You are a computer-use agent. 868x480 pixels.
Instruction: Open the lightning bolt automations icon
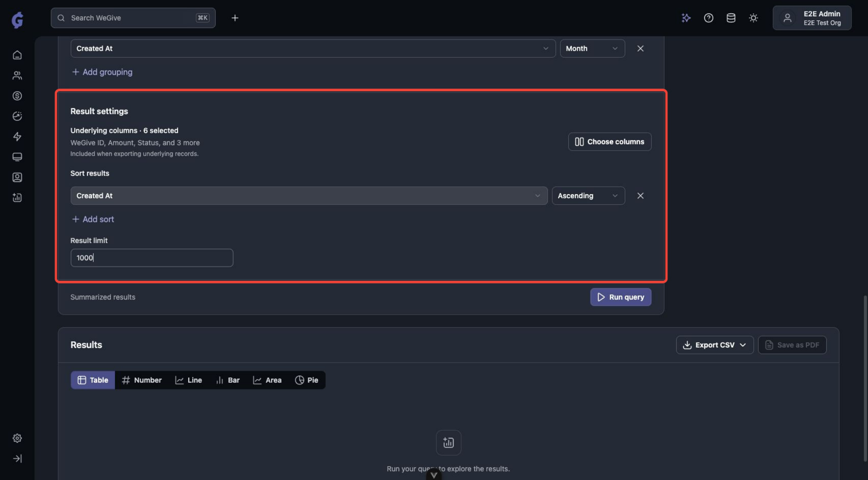(x=17, y=136)
